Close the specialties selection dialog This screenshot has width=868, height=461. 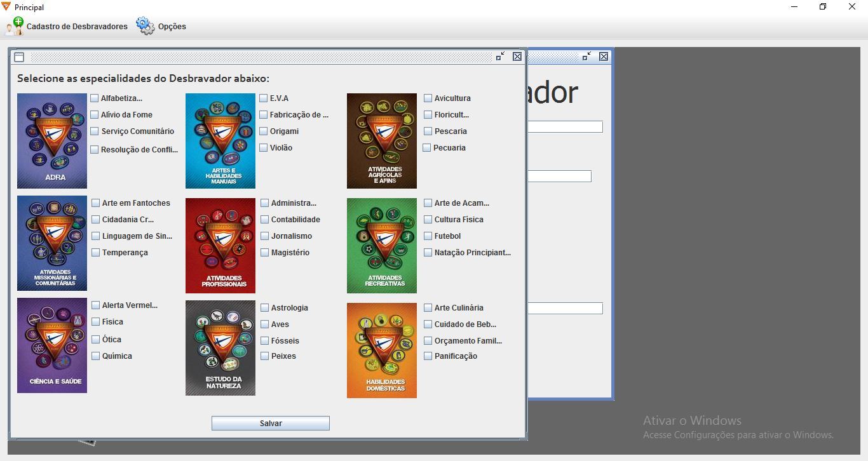[517, 57]
